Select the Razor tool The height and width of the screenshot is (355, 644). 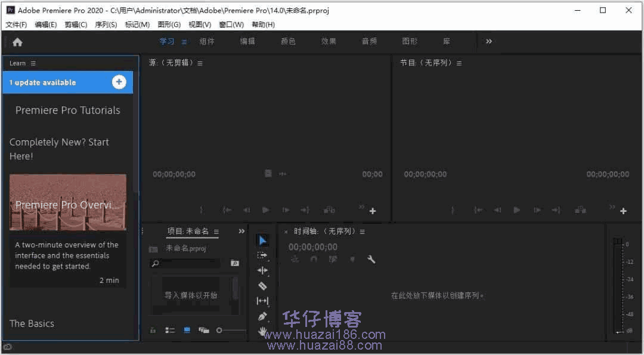pyautogui.click(x=262, y=286)
